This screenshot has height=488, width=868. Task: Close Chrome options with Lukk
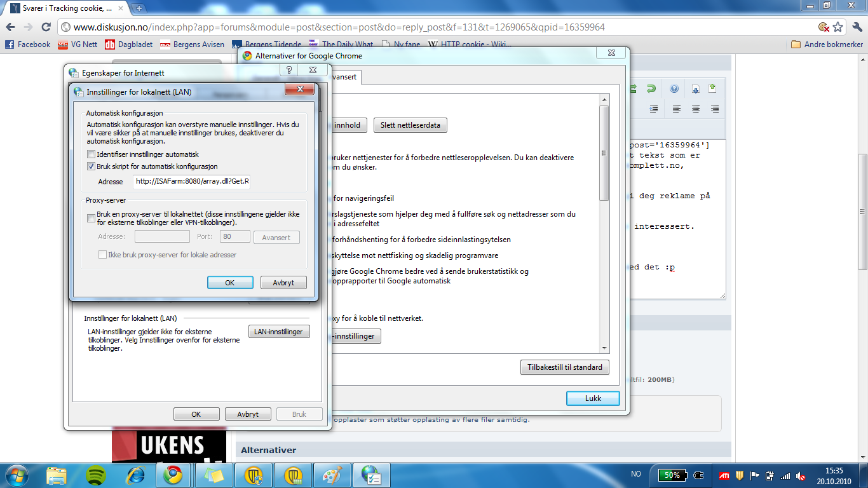coord(593,398)
